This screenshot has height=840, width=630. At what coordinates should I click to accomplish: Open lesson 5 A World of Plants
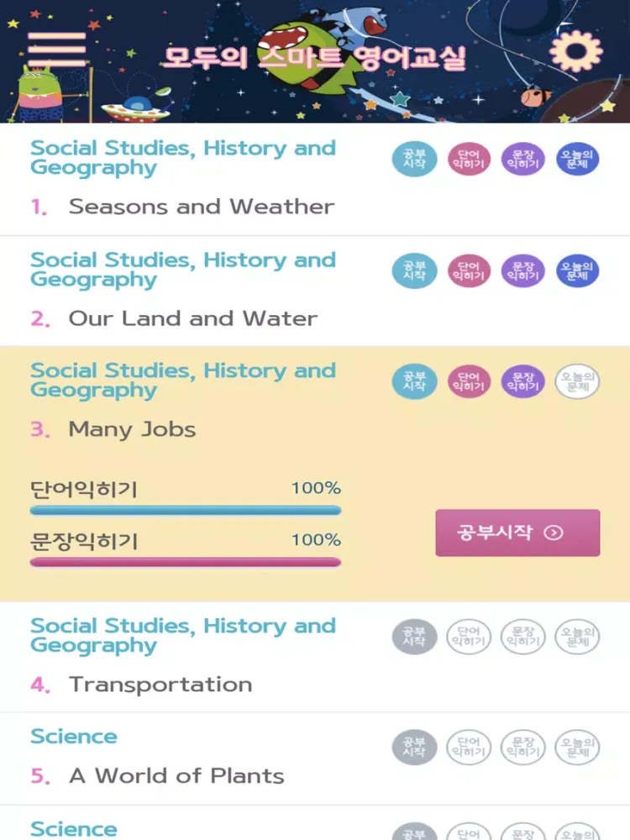coord(176,775)
